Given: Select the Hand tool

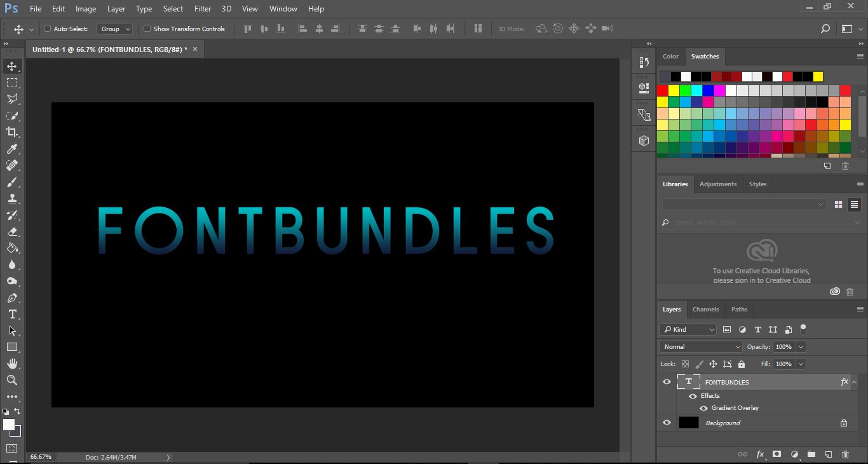Looking at the screenshot, I should [12, 364].
